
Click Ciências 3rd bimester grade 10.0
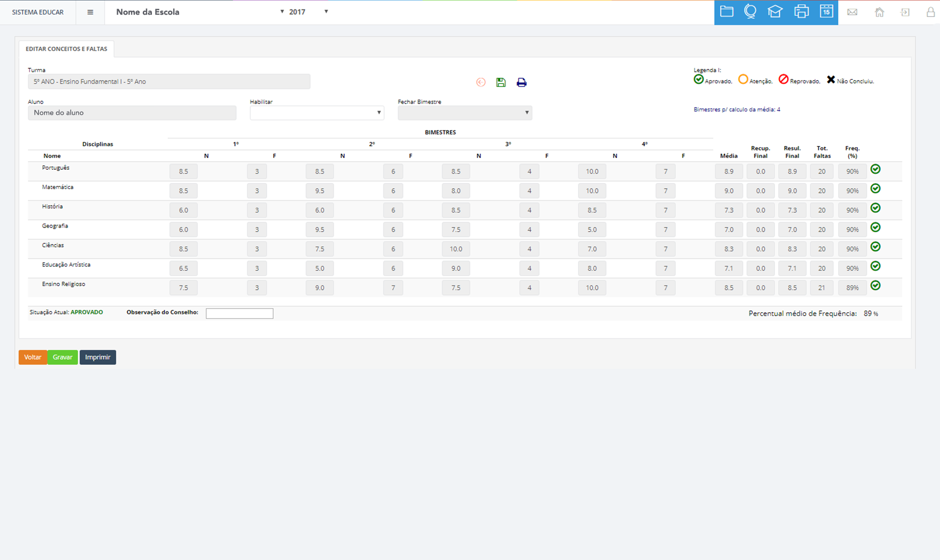[456, 249]
